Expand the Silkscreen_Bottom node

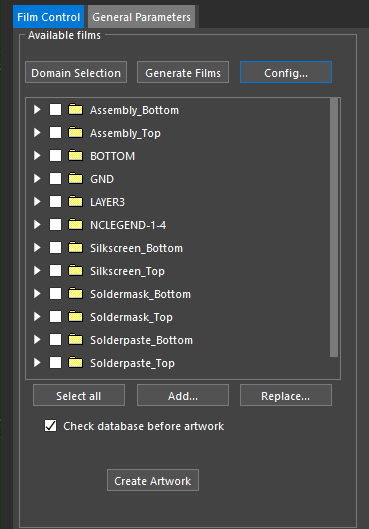(37, 248)
